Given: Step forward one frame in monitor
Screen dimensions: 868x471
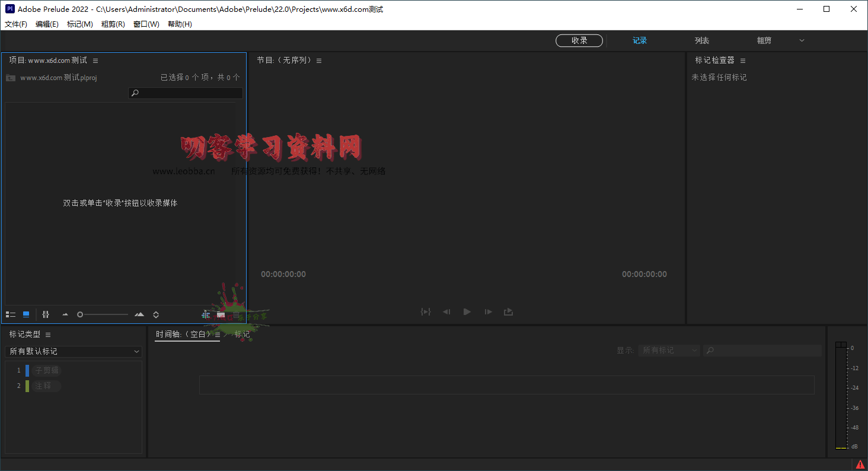Looking at the screenshot, I should (x=488, y=311).
